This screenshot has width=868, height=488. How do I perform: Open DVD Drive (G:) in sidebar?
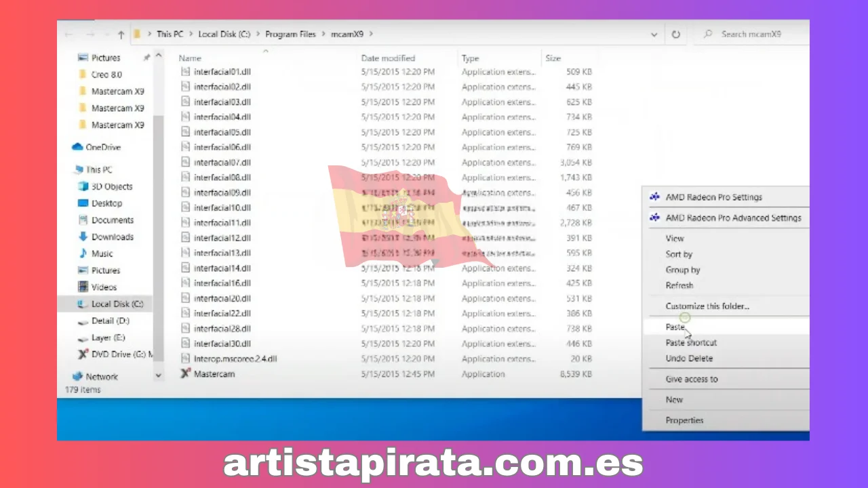point(115,354)
